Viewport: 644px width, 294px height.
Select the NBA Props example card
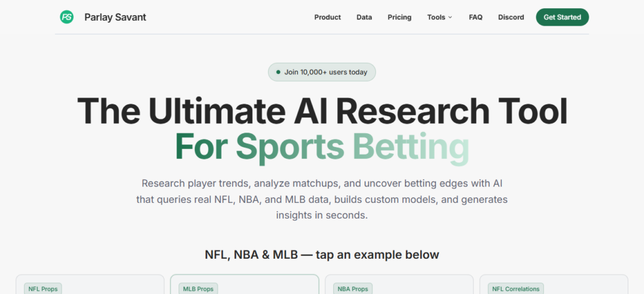399,284
